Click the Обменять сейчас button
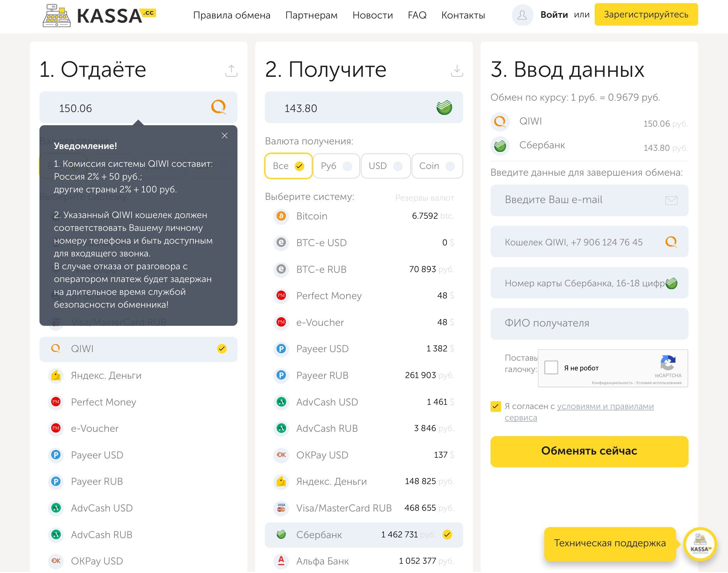The image size is (728, 573). point(589,451)
